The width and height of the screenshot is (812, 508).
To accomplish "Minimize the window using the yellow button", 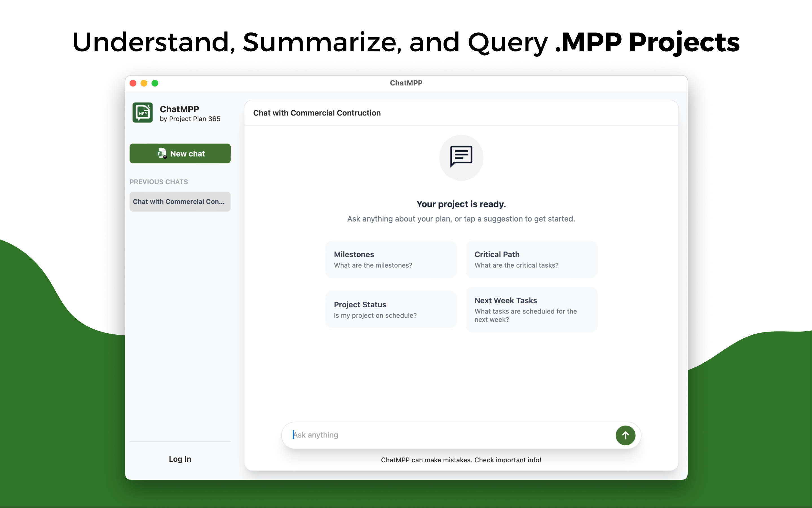I will pyautogui.click(x=144, y=83).
